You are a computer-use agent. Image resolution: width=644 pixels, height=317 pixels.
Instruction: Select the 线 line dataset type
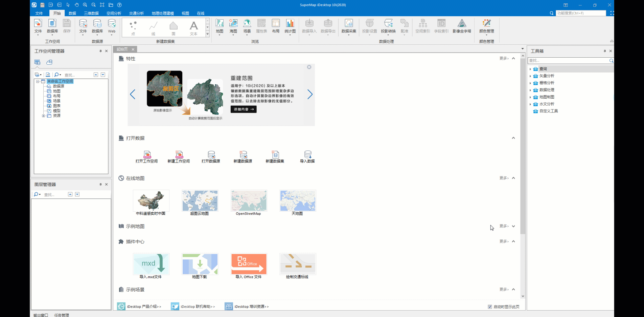pyautogui.click(x=153, y=28)
